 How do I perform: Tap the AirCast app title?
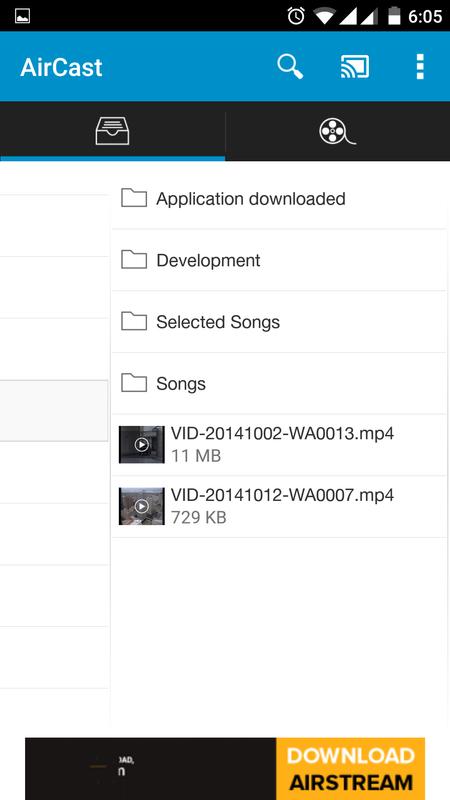pyautogui.click(x=61, y=67)
